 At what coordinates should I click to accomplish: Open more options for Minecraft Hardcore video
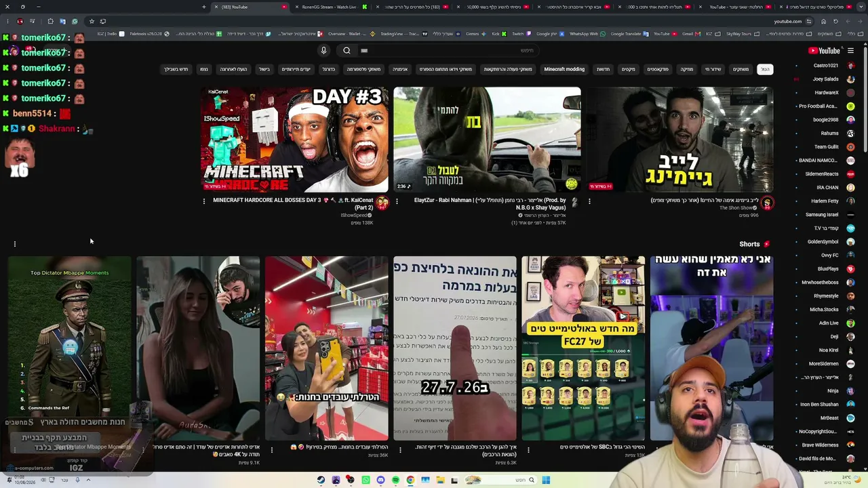204,201
